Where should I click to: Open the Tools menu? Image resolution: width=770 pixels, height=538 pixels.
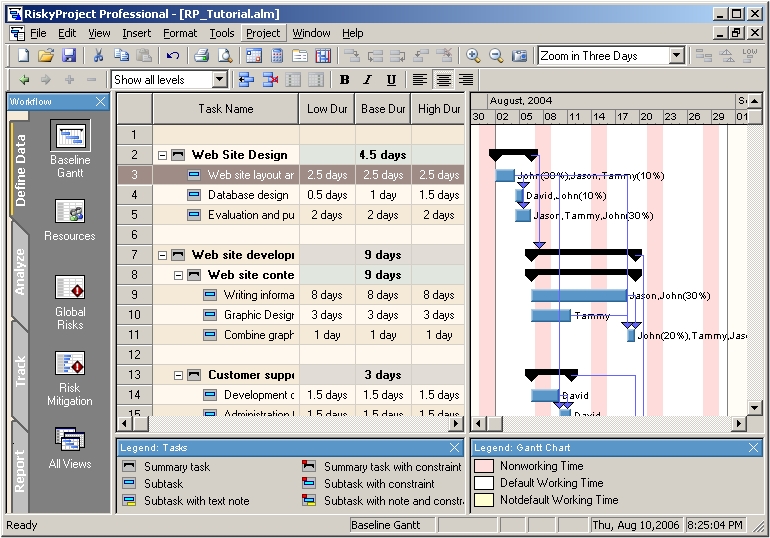pyautogui.click(x=222, y=33)
